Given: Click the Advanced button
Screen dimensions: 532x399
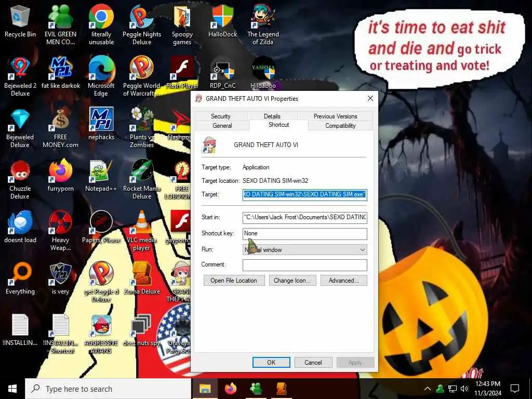Looking at the screenshot, I should [344, 280].
